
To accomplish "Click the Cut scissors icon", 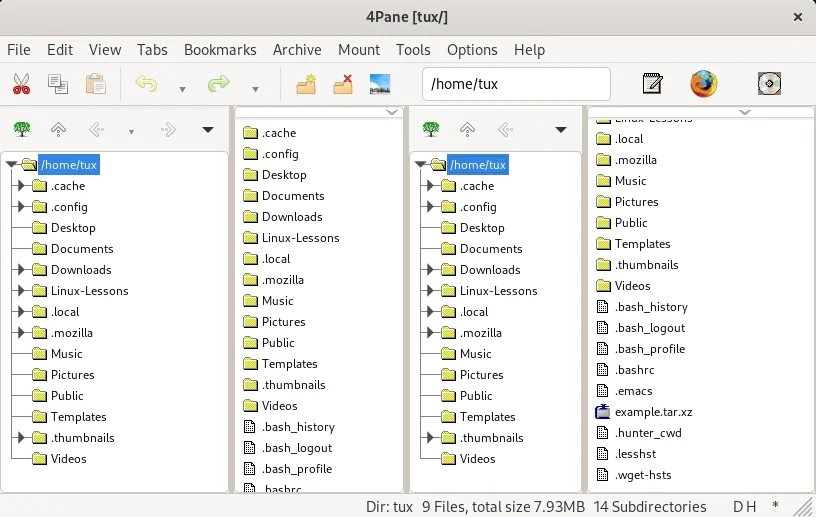I will click(21, 84).
